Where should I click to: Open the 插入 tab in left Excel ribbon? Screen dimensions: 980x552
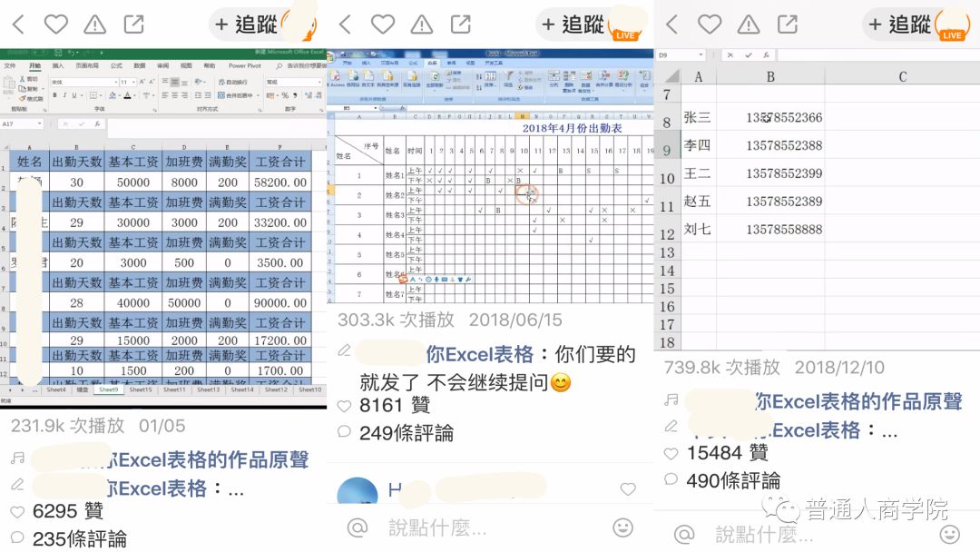point(58,65)
